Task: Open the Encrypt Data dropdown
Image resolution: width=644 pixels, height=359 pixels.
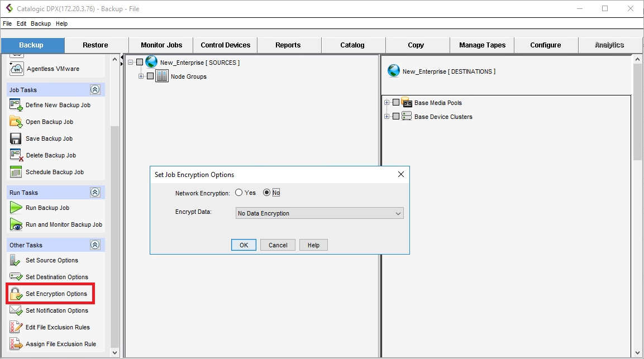Action: tap(319, 213)
